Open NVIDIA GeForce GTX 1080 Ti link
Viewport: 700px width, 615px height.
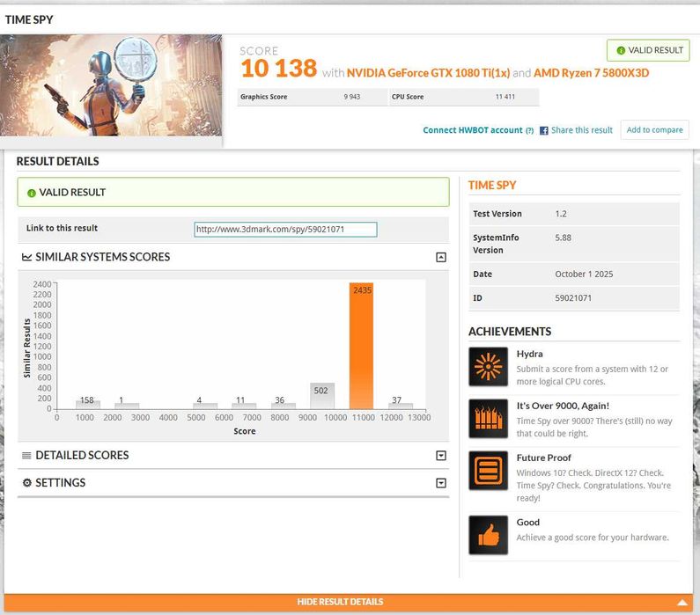428,73
